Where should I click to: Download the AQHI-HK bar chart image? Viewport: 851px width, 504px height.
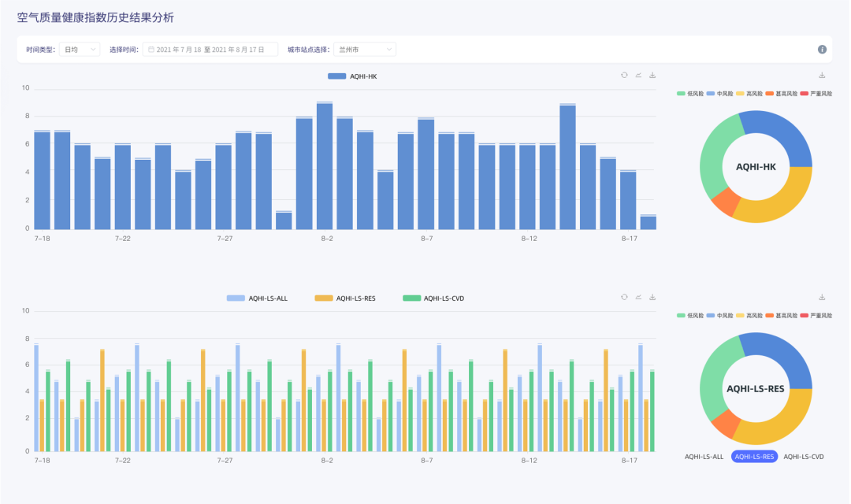point(652,76)
